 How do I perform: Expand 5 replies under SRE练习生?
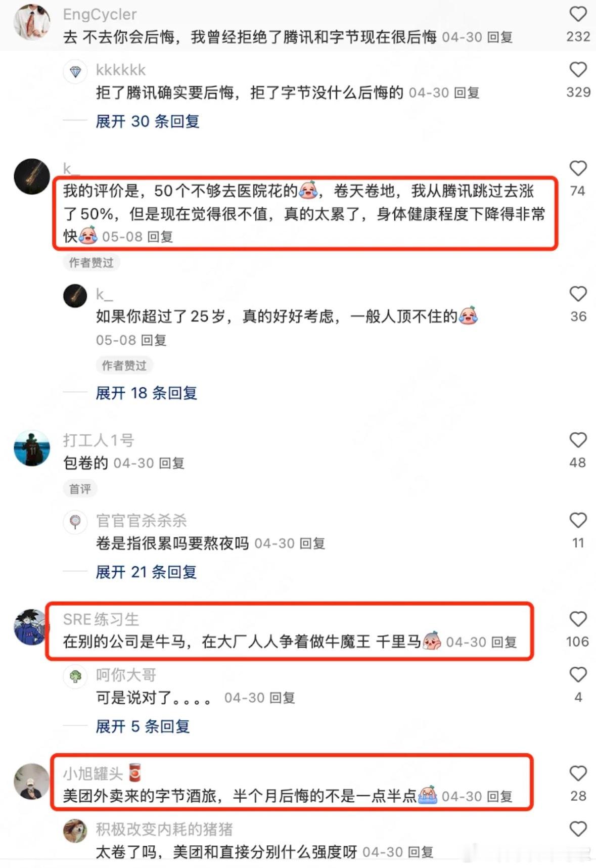point(143,726)
